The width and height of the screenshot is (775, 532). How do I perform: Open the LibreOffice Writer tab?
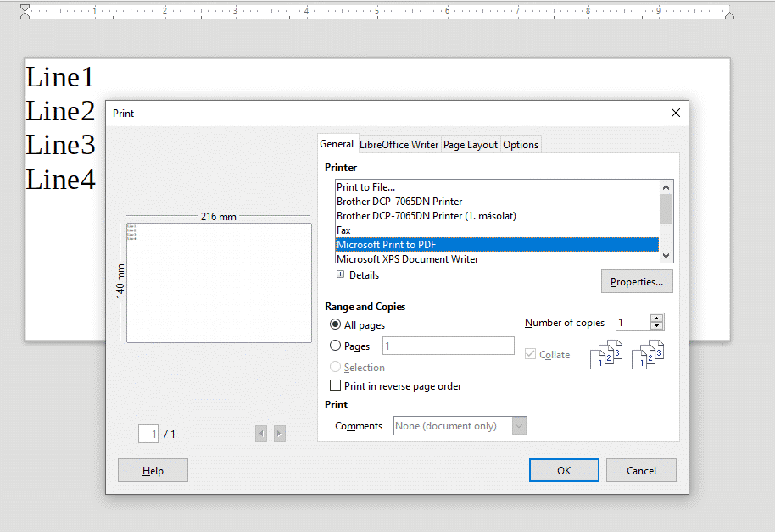[x=399, y=145]
